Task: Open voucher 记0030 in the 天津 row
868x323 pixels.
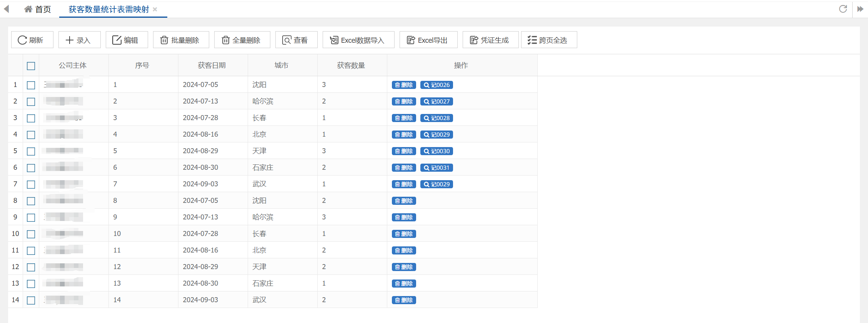Action: (436, 151)
